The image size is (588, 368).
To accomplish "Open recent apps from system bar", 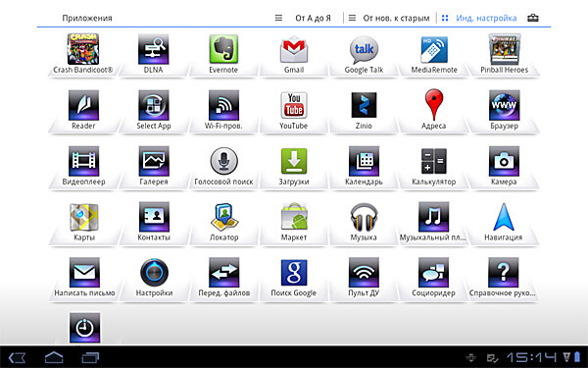I will [90, 357].
